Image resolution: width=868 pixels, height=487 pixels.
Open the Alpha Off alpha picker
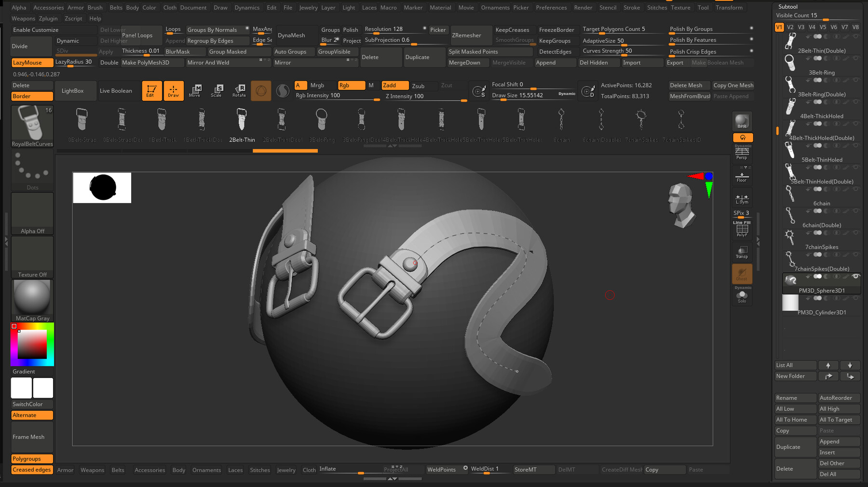pos(32,213)
